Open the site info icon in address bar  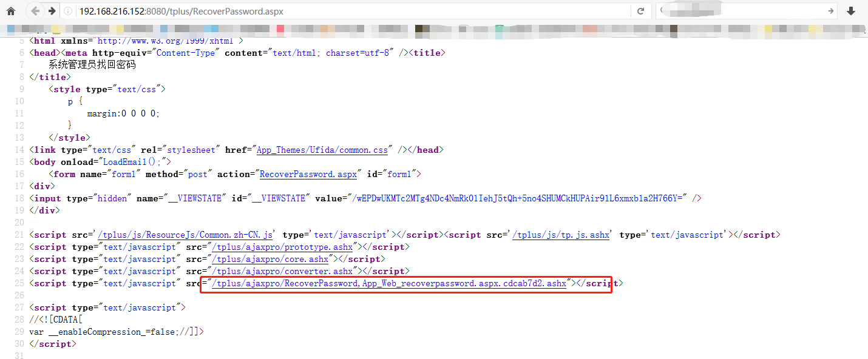tap(68, 12)
